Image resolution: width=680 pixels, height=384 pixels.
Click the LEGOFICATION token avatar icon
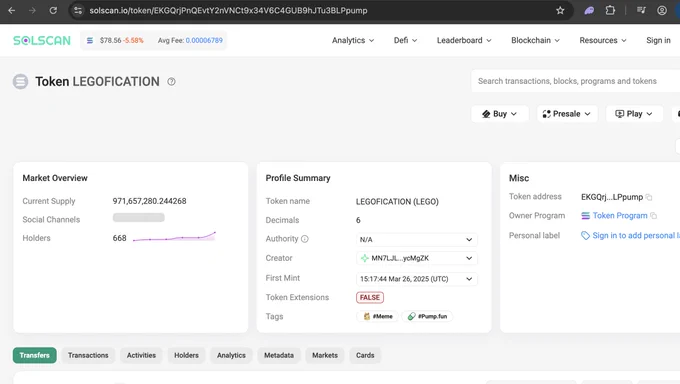[x=20, y=81]
